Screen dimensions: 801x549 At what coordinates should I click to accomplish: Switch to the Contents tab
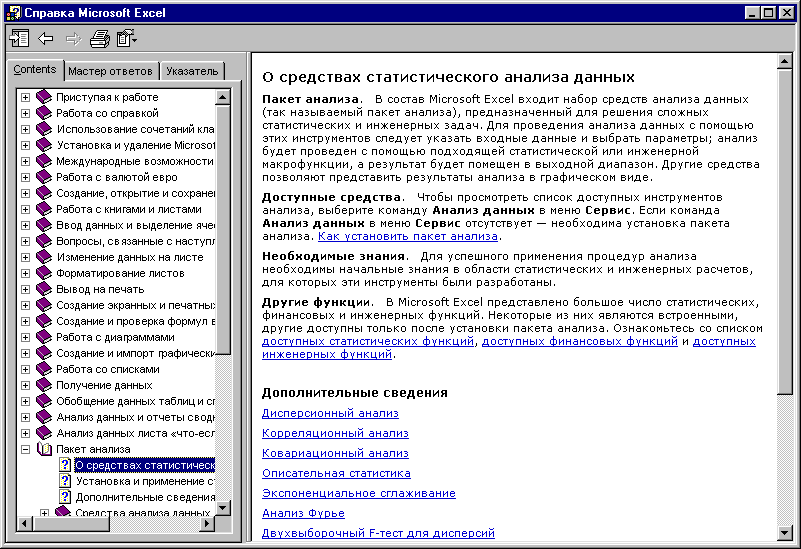[35, 69]
